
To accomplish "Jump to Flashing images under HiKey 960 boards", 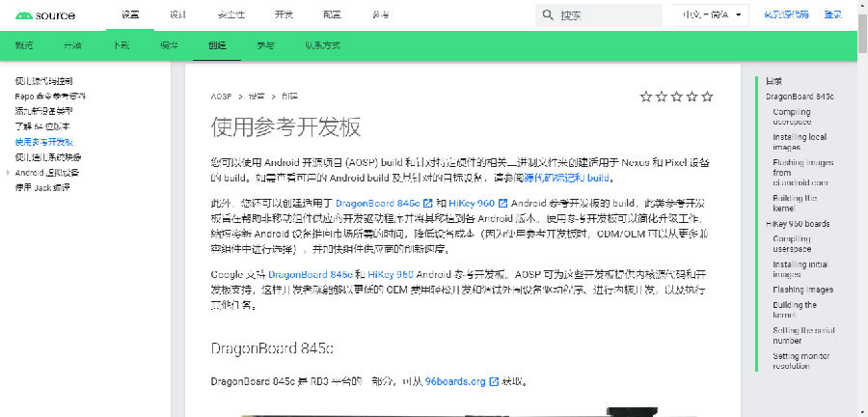I will (802, 290).
